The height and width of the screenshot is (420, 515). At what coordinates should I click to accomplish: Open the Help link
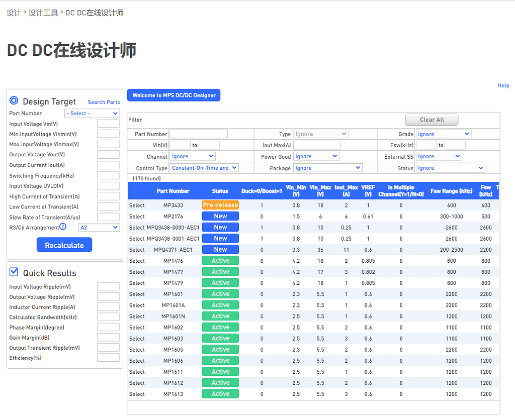[503, 85]
